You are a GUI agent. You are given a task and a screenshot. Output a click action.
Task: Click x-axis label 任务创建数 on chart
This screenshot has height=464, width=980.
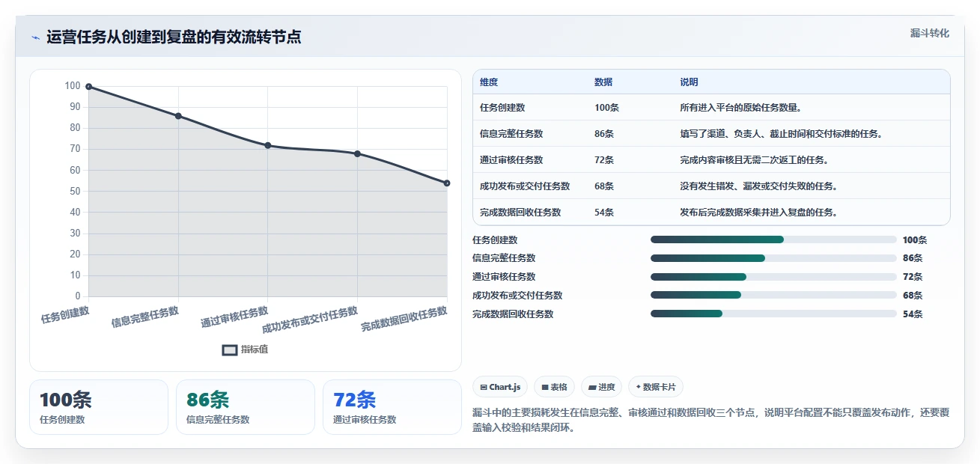point(65,315)
